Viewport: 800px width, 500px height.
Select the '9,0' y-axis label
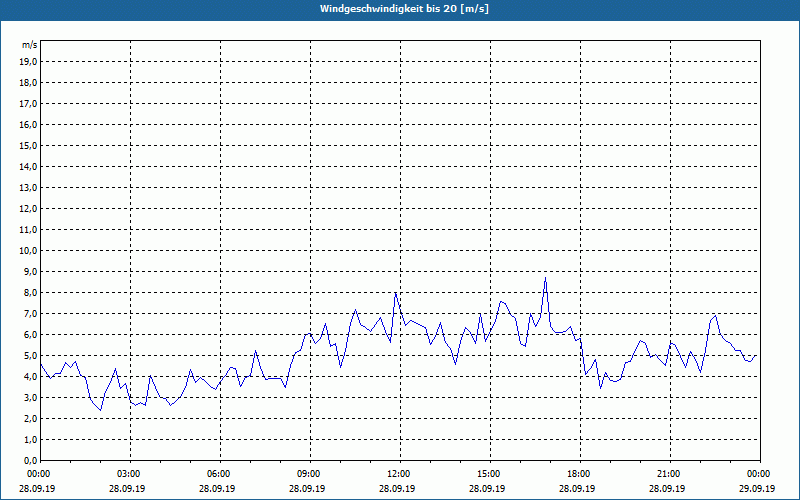30,271
